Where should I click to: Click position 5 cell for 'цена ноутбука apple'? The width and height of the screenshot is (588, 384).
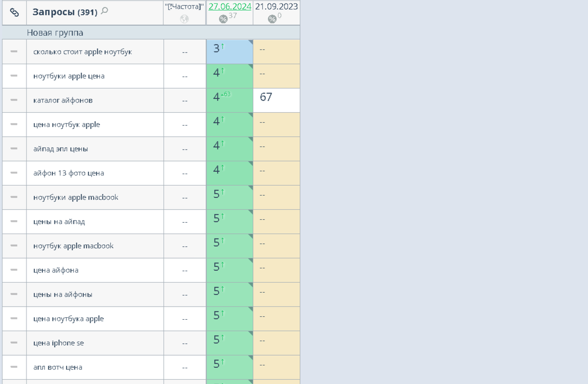click(x=230, y=319)
